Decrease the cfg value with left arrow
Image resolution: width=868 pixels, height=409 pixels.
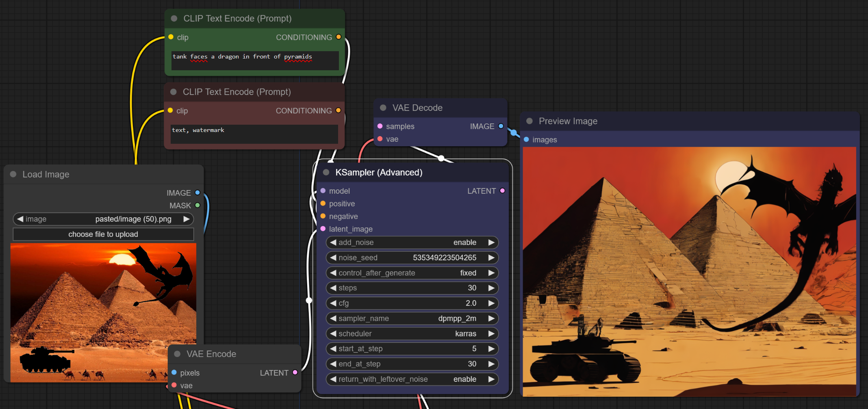(333, 303)
